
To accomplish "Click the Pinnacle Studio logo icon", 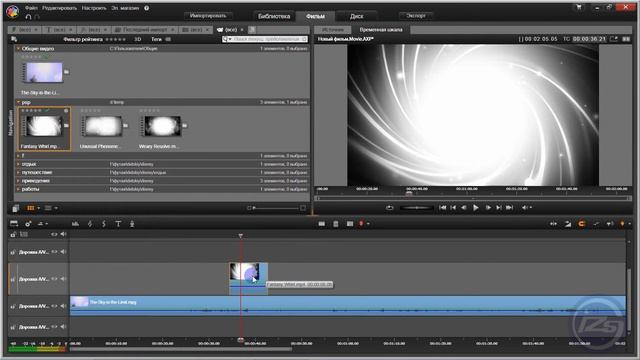I will 12,11.
